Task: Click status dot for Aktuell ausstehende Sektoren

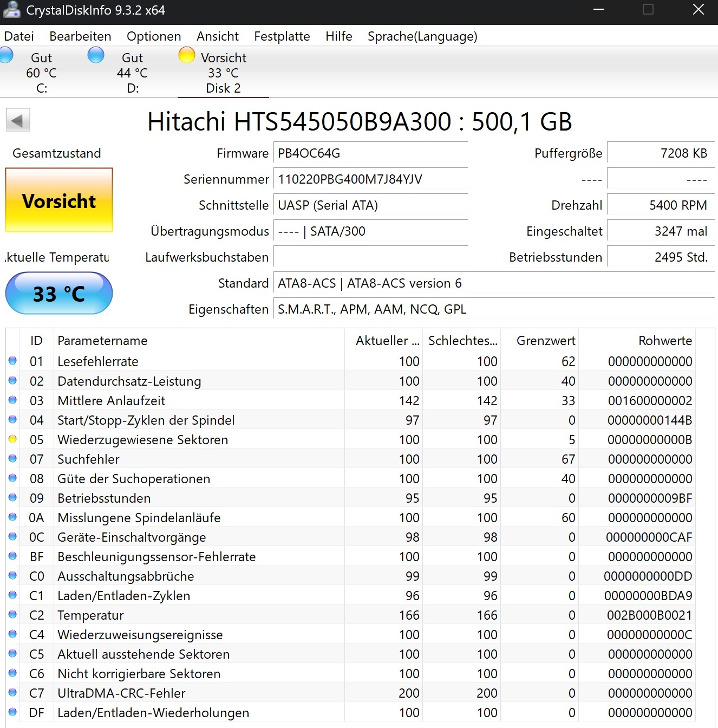Action: tap(12, 653)
